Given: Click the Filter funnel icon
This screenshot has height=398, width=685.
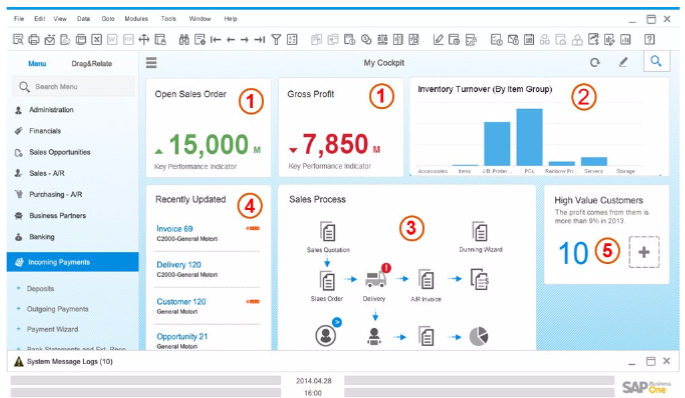Looking at the screenshot, I should (x=276, y=40).
